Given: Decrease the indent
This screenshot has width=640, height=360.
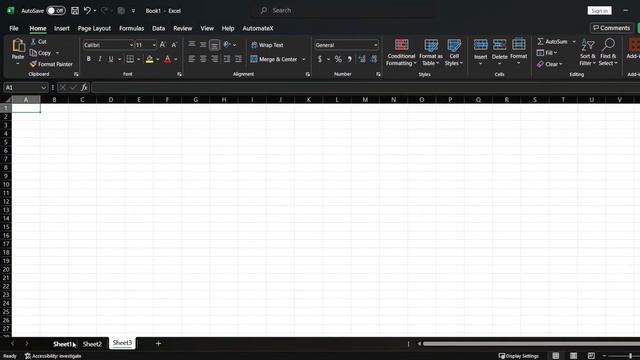Looking at the screenshot, I should tap(227, 59).
